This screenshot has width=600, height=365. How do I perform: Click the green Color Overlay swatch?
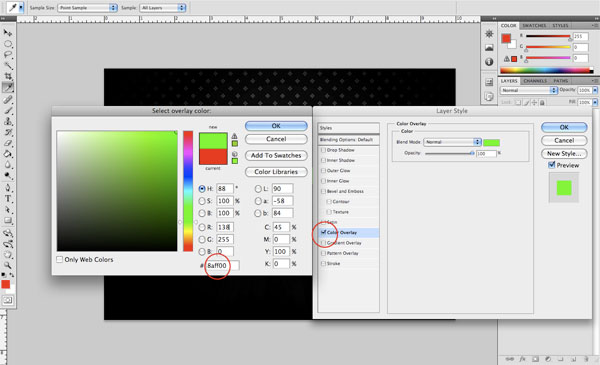[x=491, y=143]
